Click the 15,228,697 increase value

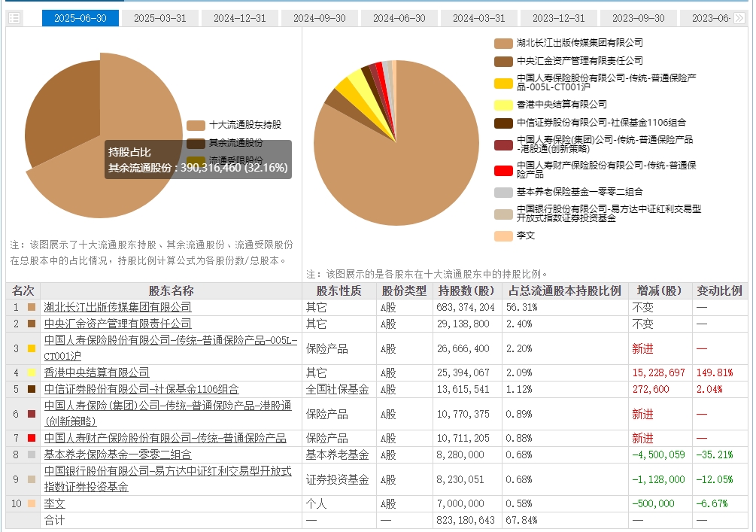659,372
